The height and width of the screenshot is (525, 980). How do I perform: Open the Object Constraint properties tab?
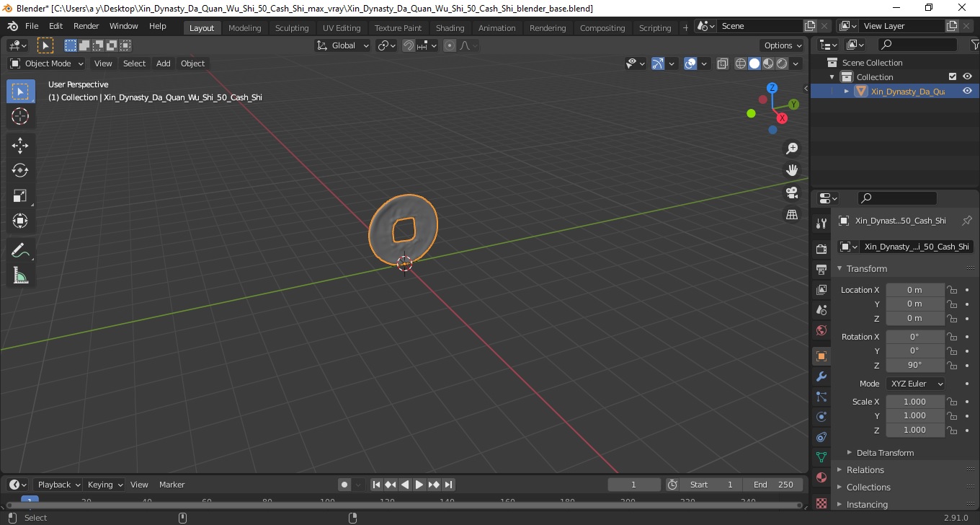click(821, 437)
